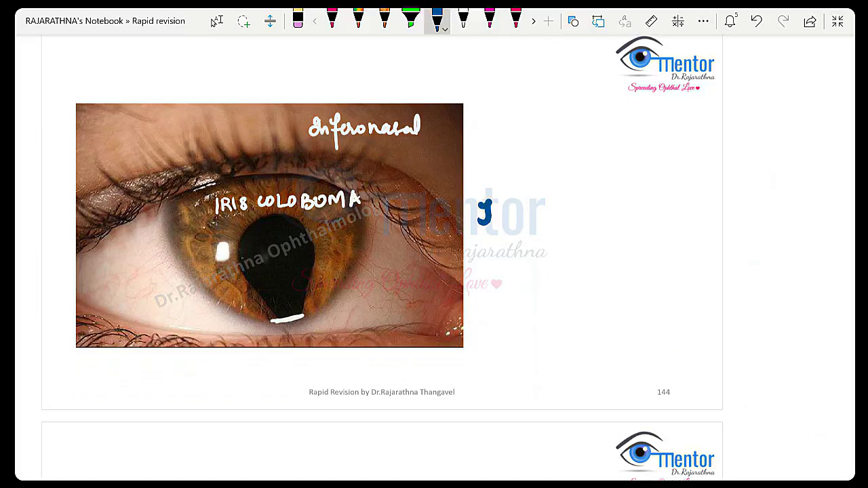Click the Ink to Shape icon
Viewport: 868px width, 488px height.
(x=598, y=22)
